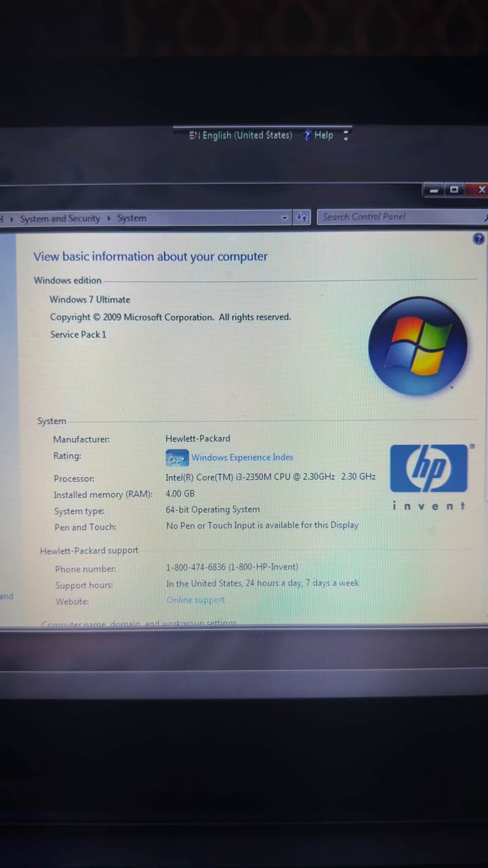Click the 'Processor:' label
Image resolution: width=488 pixels, height=868 pixels.
click(x=74, y=479)
